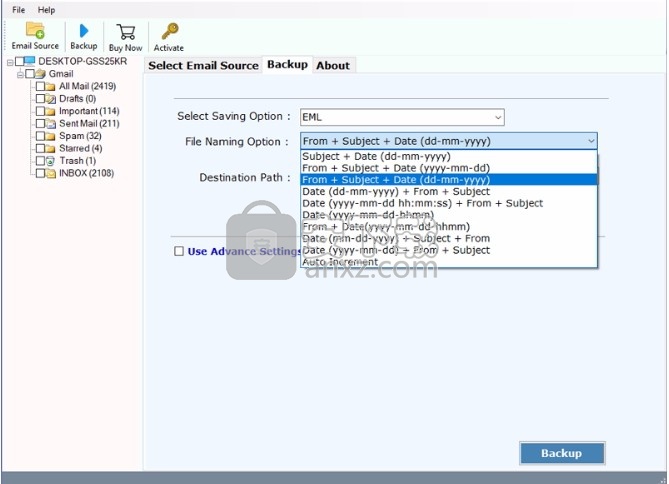This screenshot has height=484, width=669.
Task: Collapse the File Naming Option dropdown arrow
Action: (x=591, y=142)
